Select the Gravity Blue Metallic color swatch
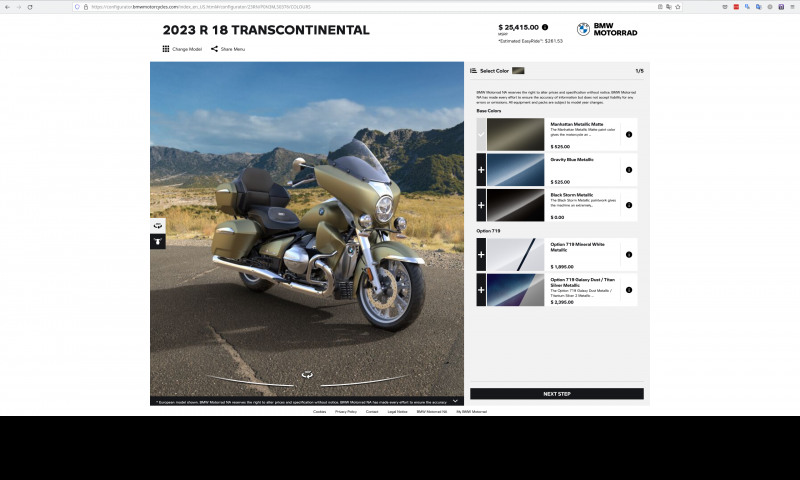This screenshot has width=800, height=480. [x=515, y=170]
